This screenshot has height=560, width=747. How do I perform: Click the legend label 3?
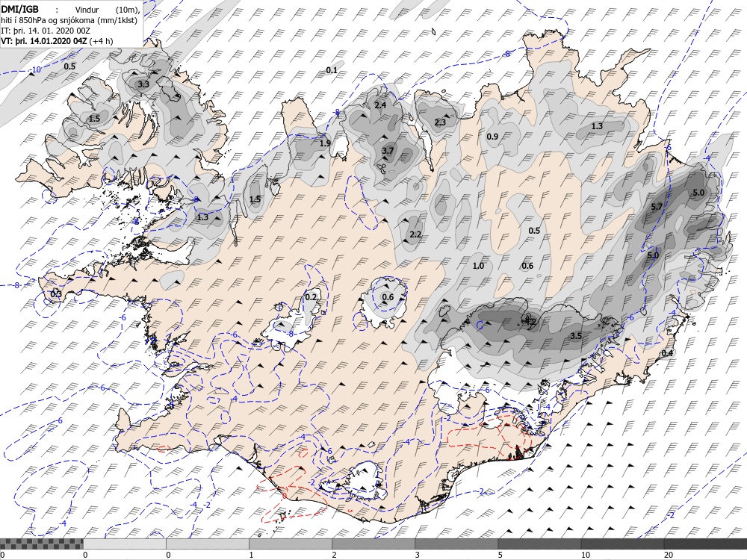[x=417, y=555]
